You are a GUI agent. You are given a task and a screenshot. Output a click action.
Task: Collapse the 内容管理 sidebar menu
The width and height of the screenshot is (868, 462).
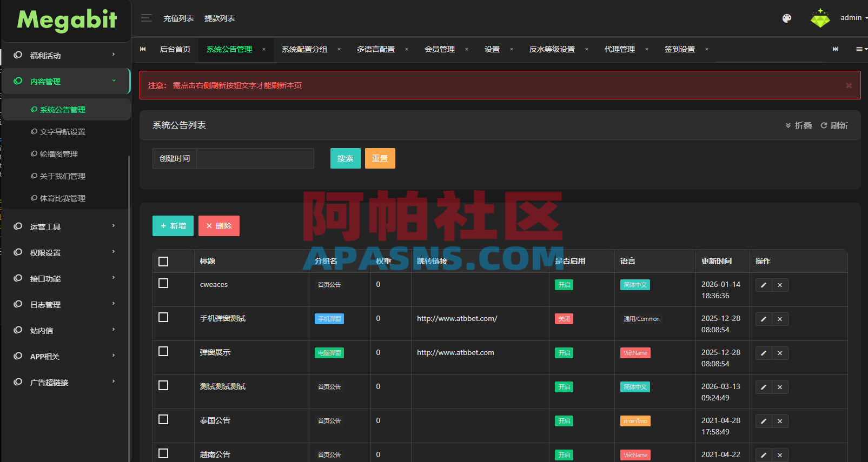tap(66, 81)
